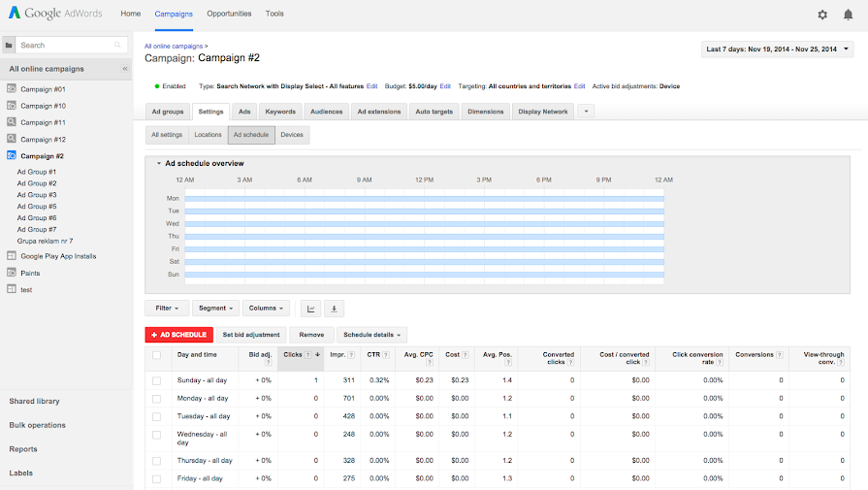
Task: Check the Tuesday - all day row
Action: (x=157, y=417)
